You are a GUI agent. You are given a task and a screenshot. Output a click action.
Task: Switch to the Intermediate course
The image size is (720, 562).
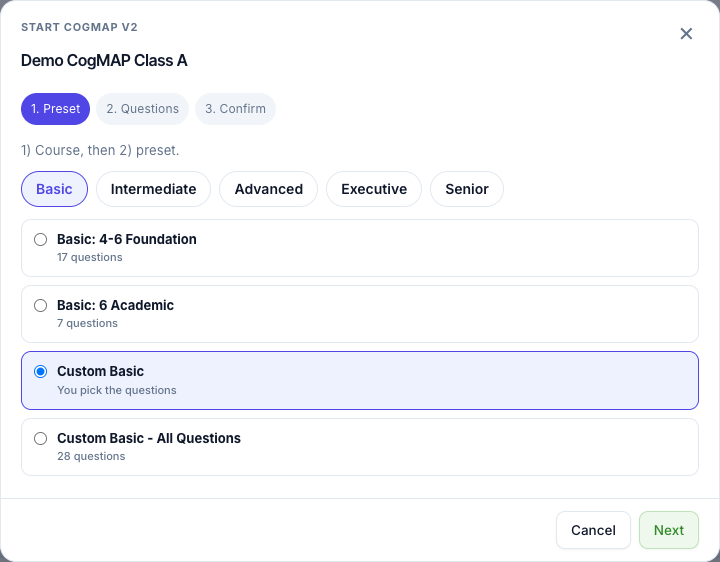point(153,189)
